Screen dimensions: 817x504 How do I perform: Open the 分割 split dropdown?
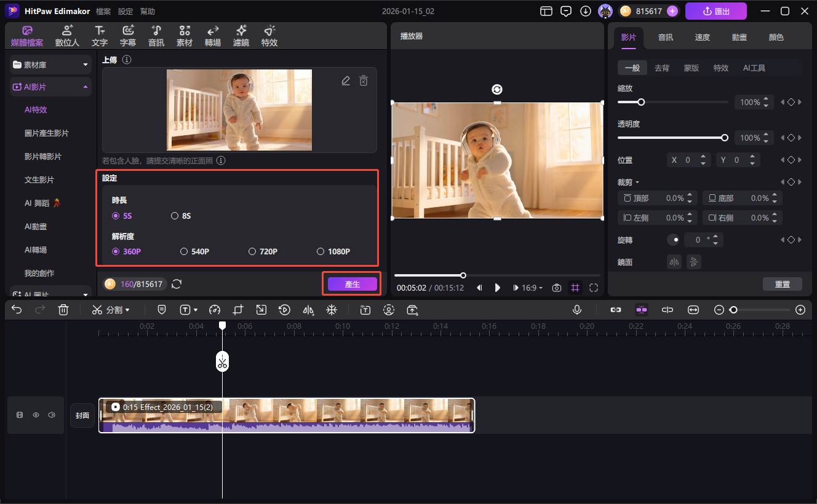coord(111,310)
